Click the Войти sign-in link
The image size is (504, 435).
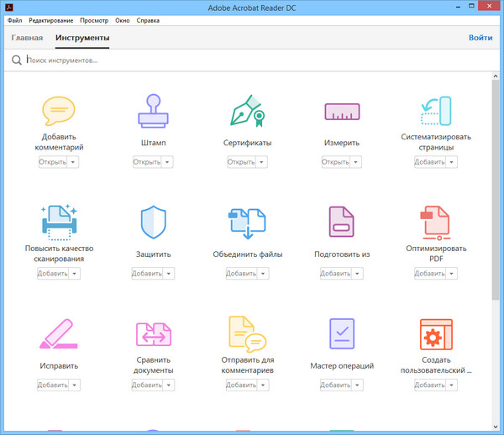coord(480,38)
